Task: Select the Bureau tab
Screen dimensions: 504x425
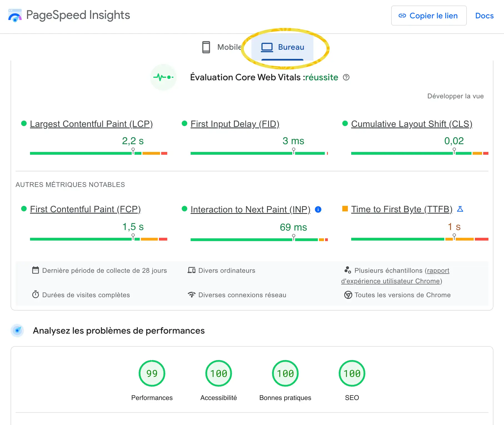Action: pyautogui.click(x=283, y=47)
